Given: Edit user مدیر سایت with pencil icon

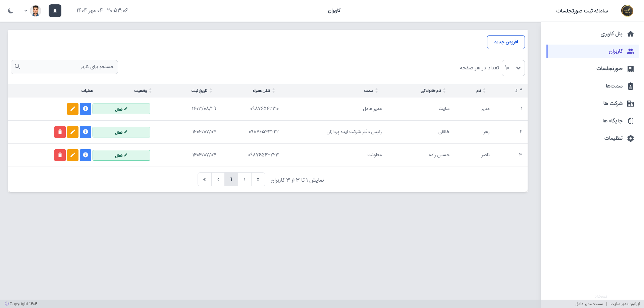Looking at the screenshot, I should point(73,109).
